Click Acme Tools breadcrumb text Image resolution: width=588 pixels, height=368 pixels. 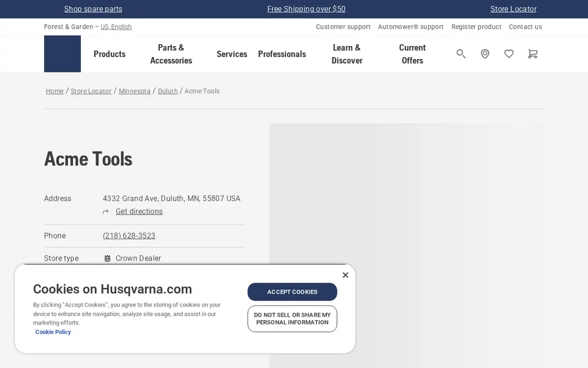click(202, 91)
